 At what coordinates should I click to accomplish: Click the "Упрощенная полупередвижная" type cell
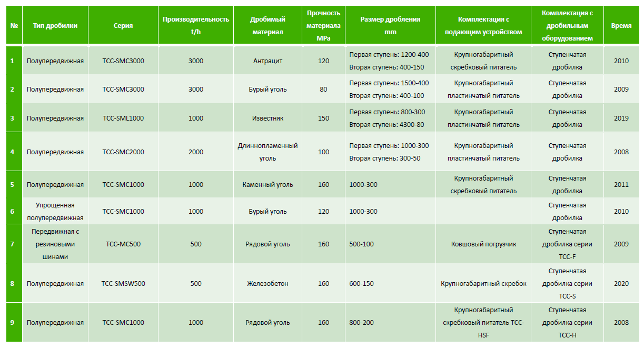pos(55,212)
